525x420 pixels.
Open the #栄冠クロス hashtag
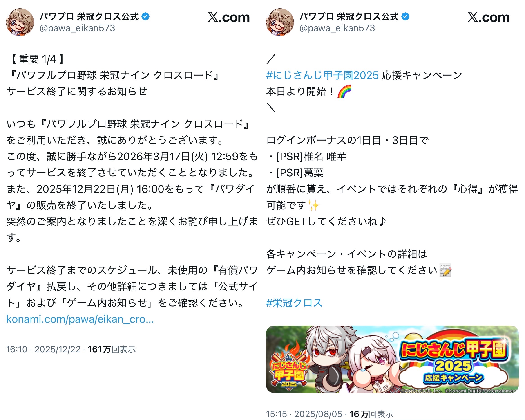[x=294, y=303]
